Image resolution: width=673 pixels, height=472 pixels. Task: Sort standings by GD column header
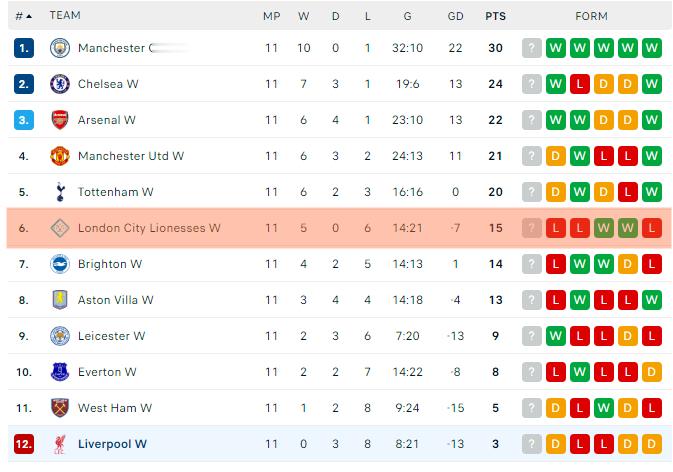tap(455, 16)
